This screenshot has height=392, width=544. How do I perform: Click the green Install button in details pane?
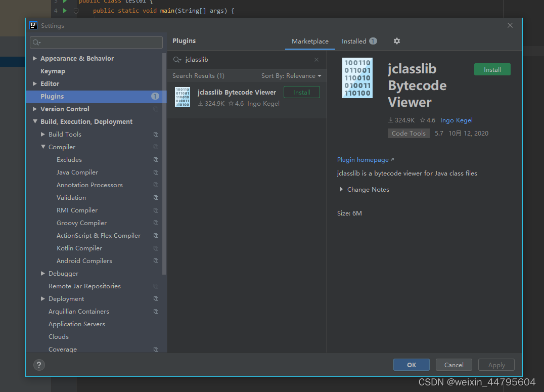(492, 69)
